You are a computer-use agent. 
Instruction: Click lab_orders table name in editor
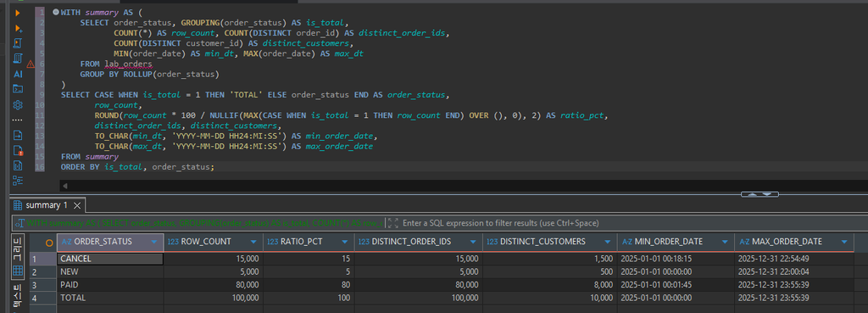pos(129,64)
